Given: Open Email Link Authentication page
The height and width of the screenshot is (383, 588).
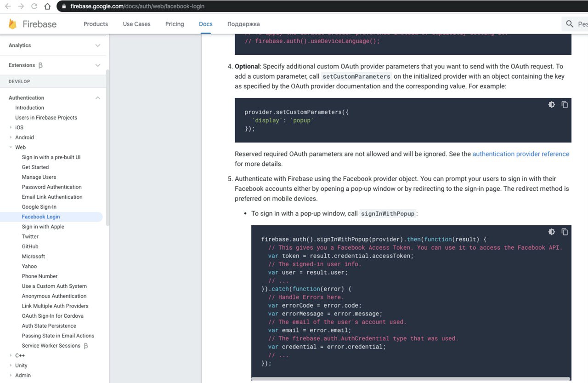Looking at the screenshot, I should pos(52,197).
